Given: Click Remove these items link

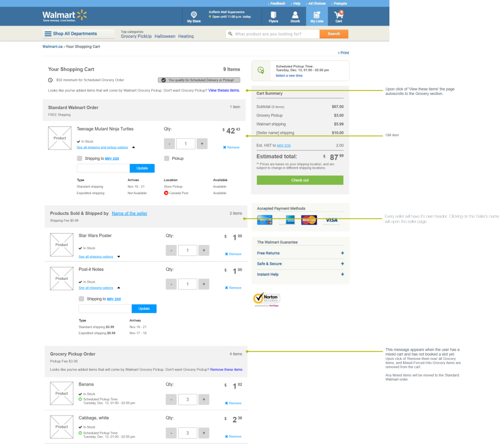Looking at the screenshot, I should (x=226, y=370).
